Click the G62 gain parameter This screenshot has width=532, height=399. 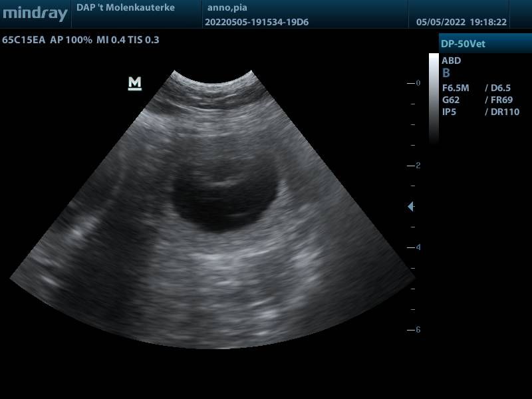pos(451,100)
